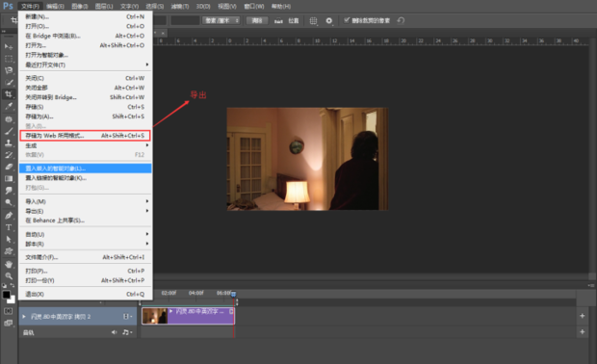Select the History Brush tool
This screenshot has width=597, height=364.
[x=9, y=155]
